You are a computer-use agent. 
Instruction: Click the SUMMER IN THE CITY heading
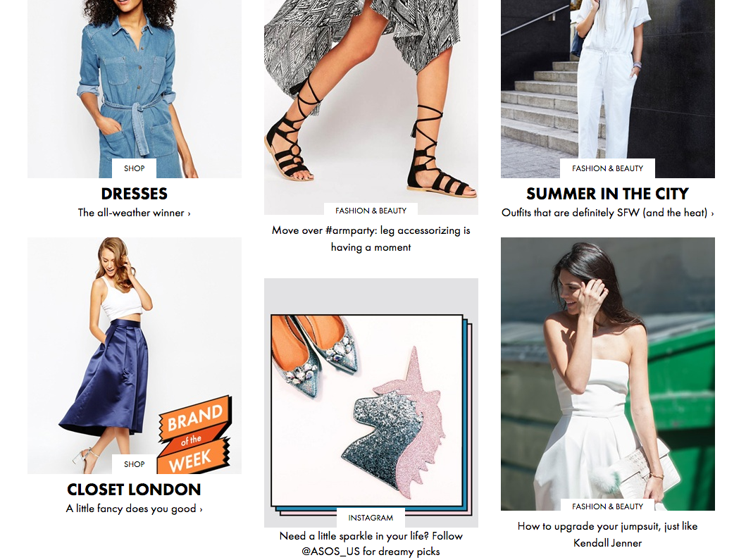click(607, 194)
